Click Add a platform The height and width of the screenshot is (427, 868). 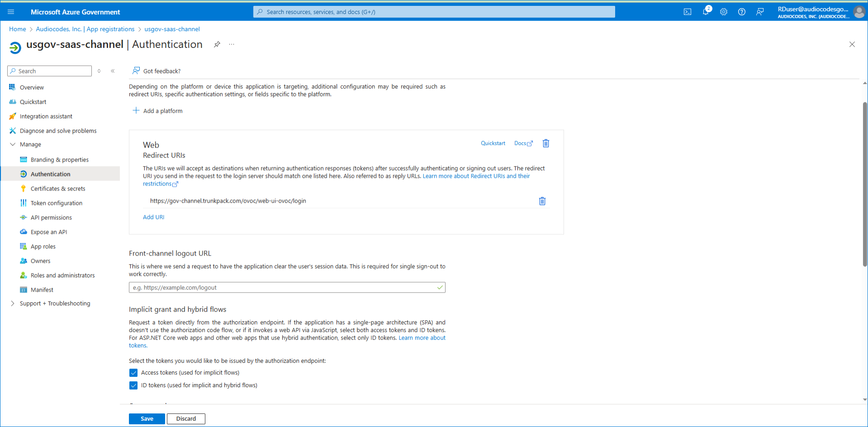(158, 111)
